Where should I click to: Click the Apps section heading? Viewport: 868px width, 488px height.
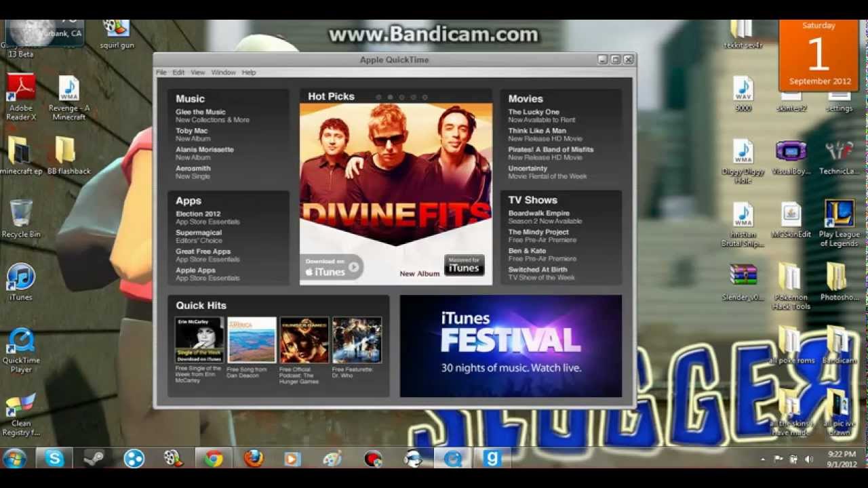pyautogui.click(x=189, y=201)
